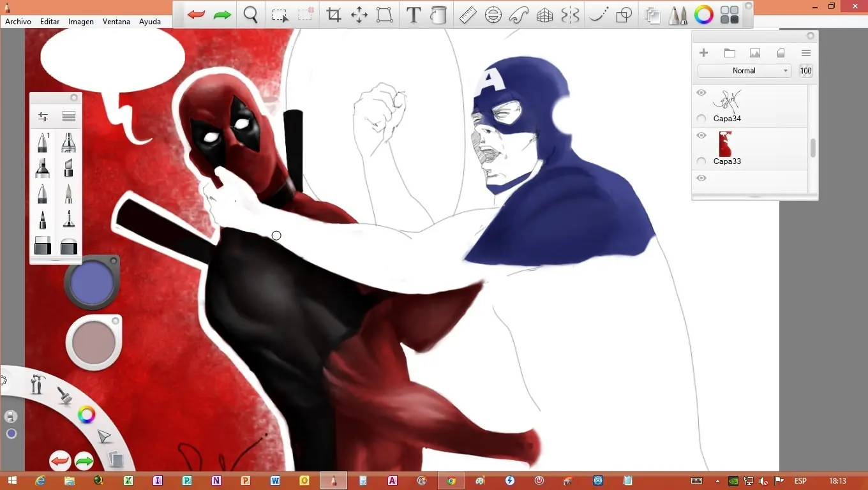Click the layer opacity value 100

point(806,71)
